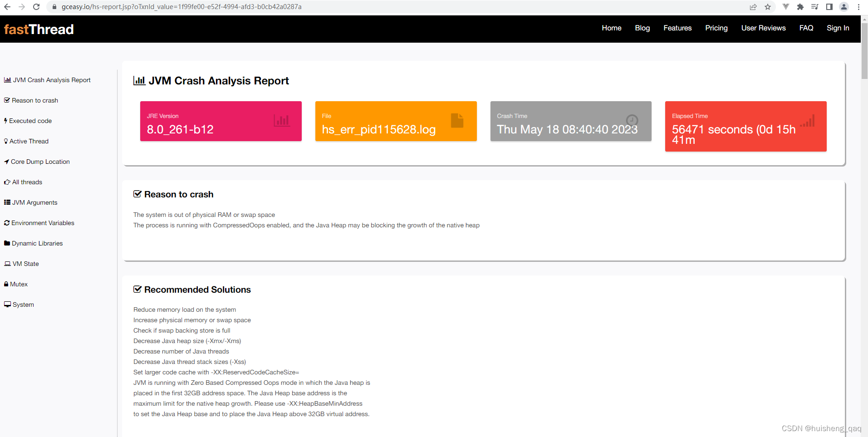Jump to JVM Crash Analysis Report in sidebar
This screenshot has width=868, height=437.
click(x=47, y=80)
